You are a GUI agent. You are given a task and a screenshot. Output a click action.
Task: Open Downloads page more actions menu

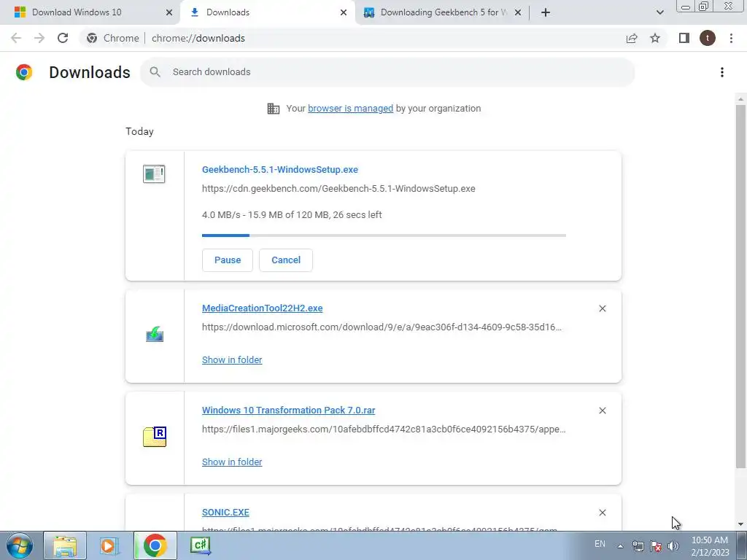point(722,72)
